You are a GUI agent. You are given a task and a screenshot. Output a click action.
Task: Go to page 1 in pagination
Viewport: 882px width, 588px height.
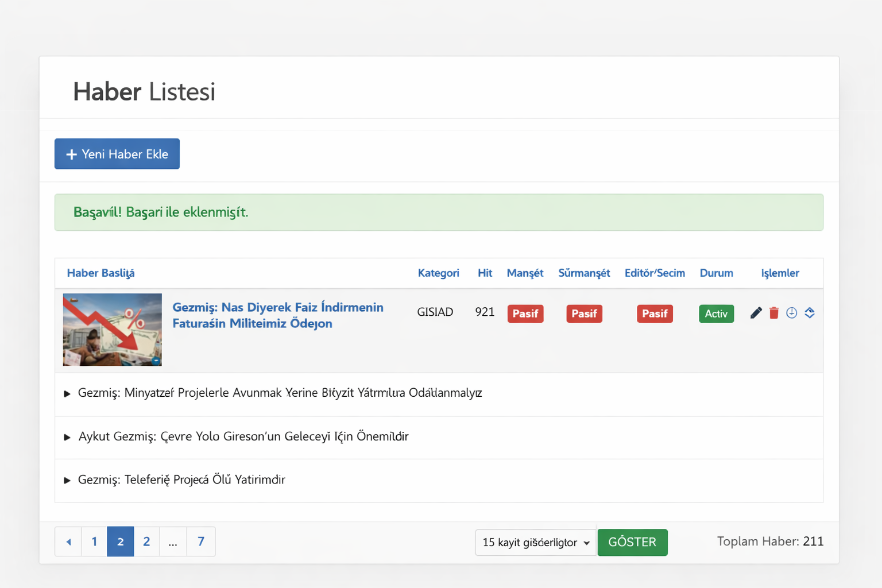(x=94, y=541)
